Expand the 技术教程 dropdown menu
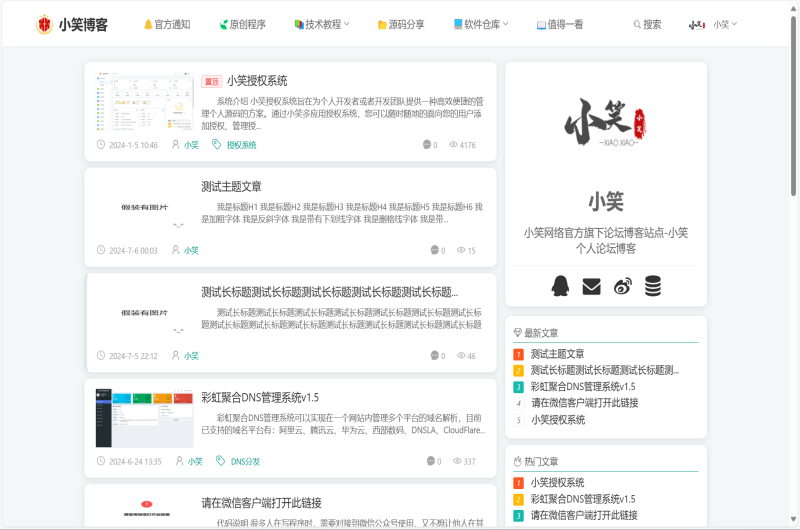The width and height of the screenshot is (800, 530). pyautogui.click(x=322, y=24)
